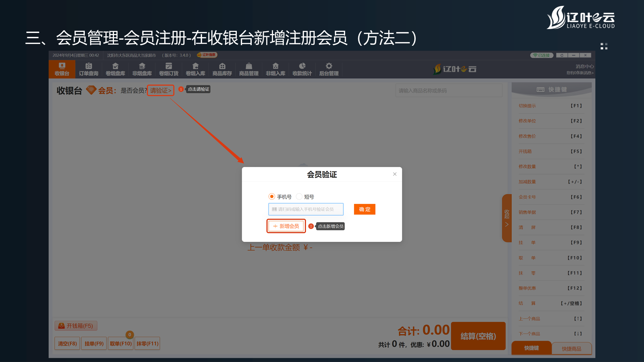Click the product name or barcode search box
The height and width of the screenshot is (362, 644).
click(x=449, y=90)
